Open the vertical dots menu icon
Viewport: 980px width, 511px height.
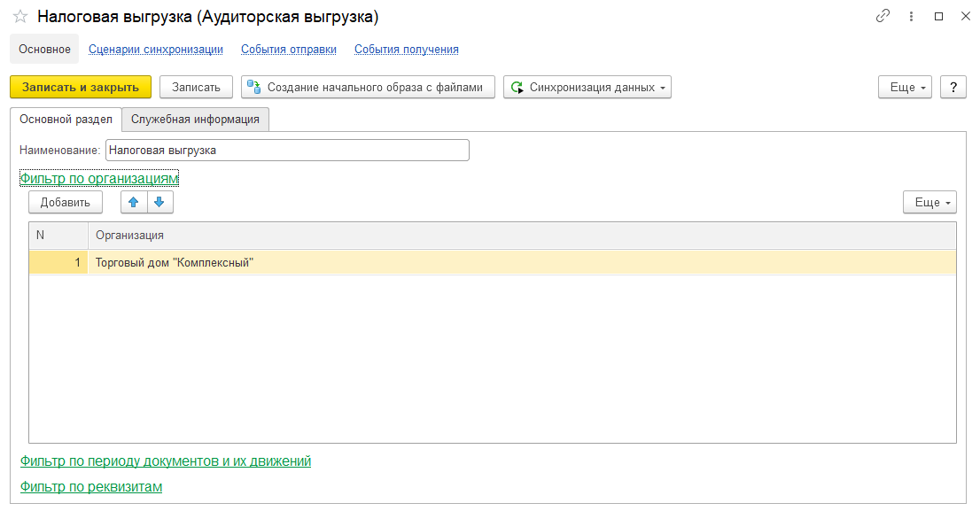tap(911, 16)
